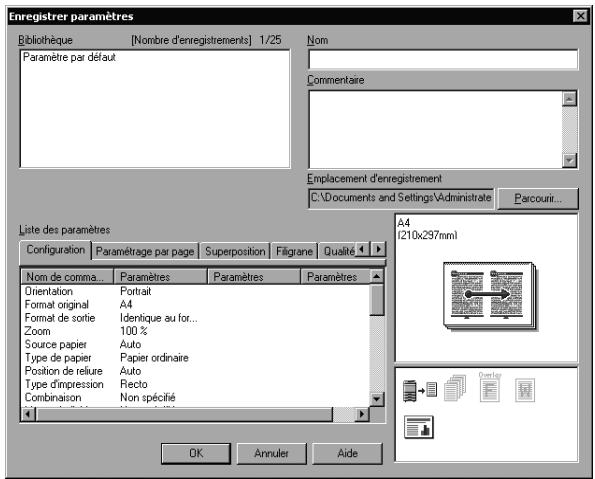
Task: Close the Enregistrer paramètres dialog
Action: click(581, 16)
